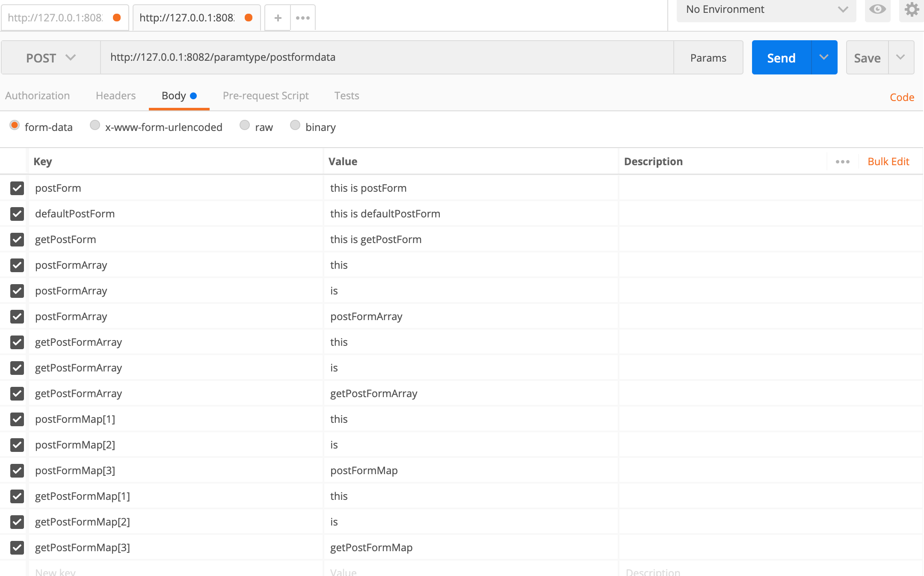This screenshot has height=576, width=924.
Task: Open tab options three-dot menu
Action: [303, 18]
